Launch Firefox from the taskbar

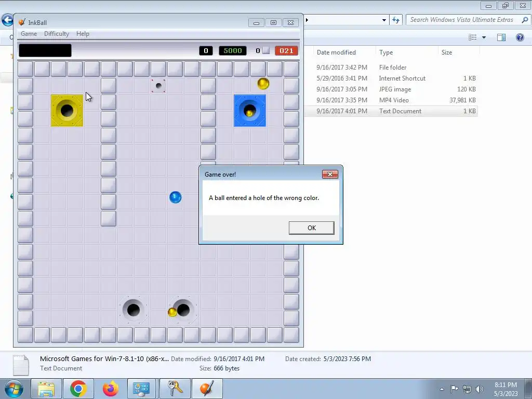111,389
